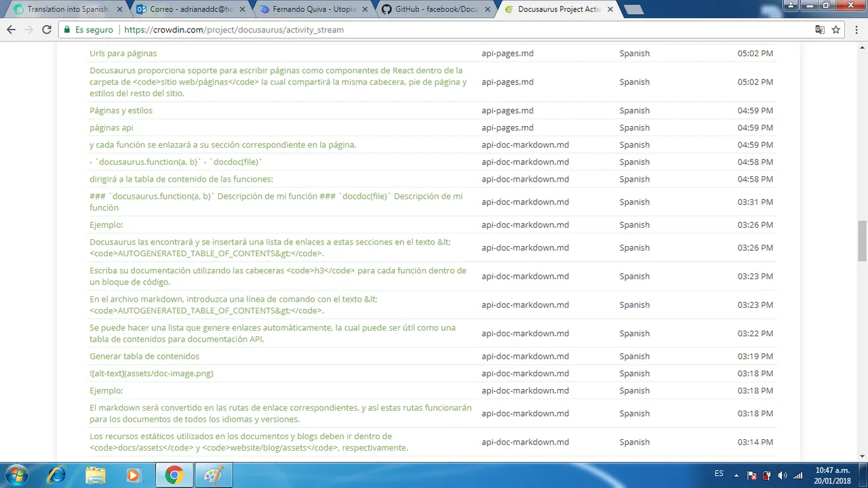The height and width of the screenshot is (488, 868).
Task: Bookmark this page with the star icon
Action: pyautogui.click(x=836, y=30)
